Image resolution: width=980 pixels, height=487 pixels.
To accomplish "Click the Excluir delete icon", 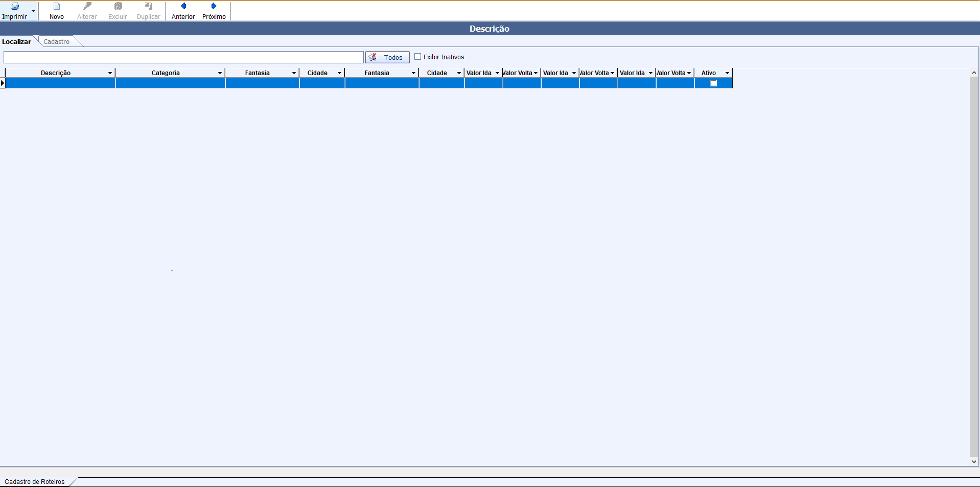I will click(x=118, y=7).
